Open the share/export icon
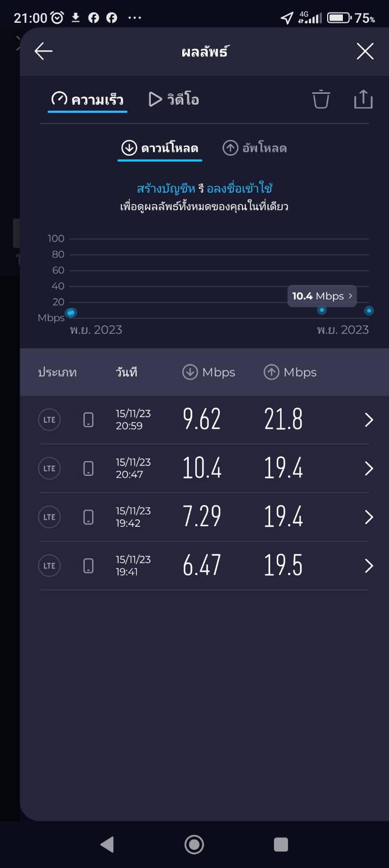Image resolution: width=389 pixels, height=868 pixels. [363, 99]
